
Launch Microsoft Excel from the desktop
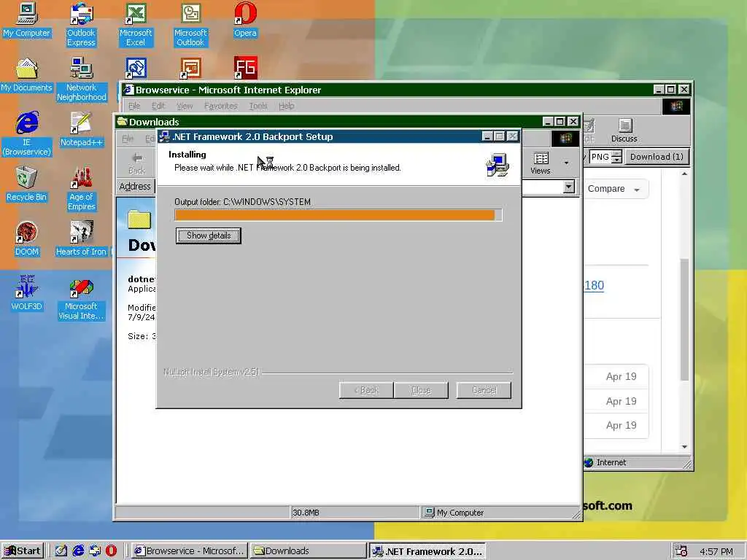(136, 25)
